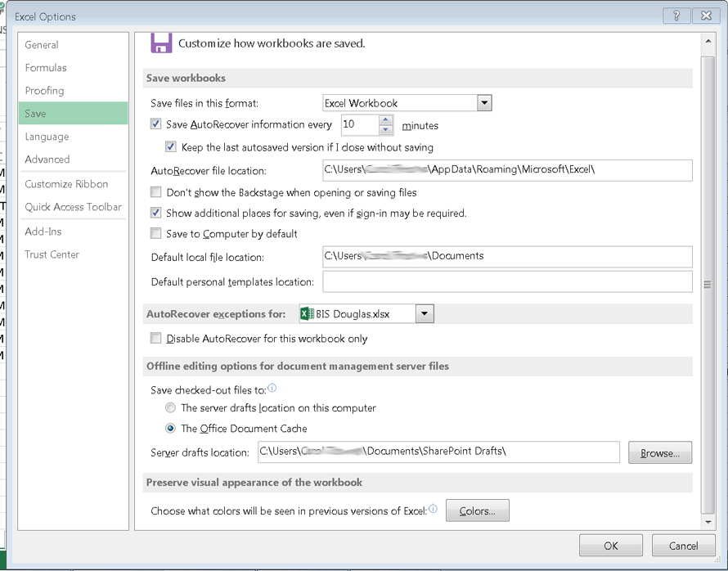Viewport: 728px width, 571px height.
Task: Open AutoRecover exceptions workbook dropdown
Action: pyautogui.click(x=425, y=314)
